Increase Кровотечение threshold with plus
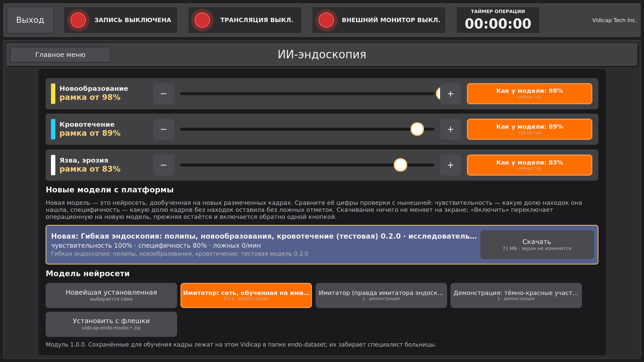 [x=450, y=129]
